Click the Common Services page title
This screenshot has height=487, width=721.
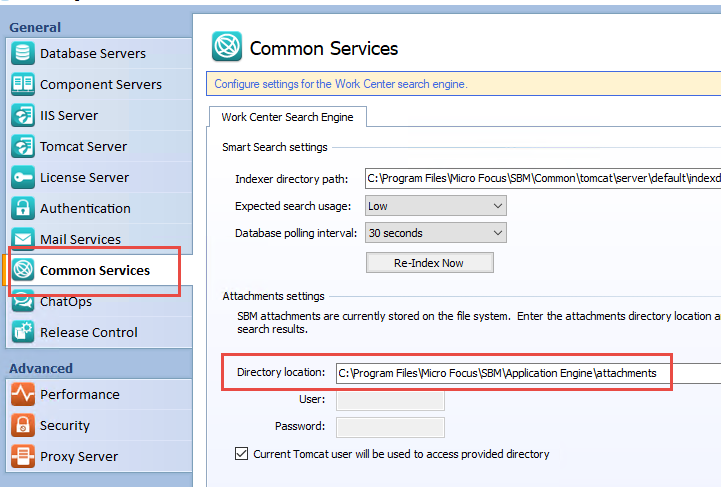[324, 48]
